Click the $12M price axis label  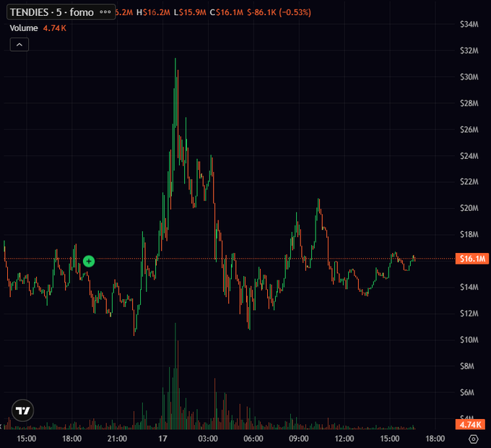[469, 313]
